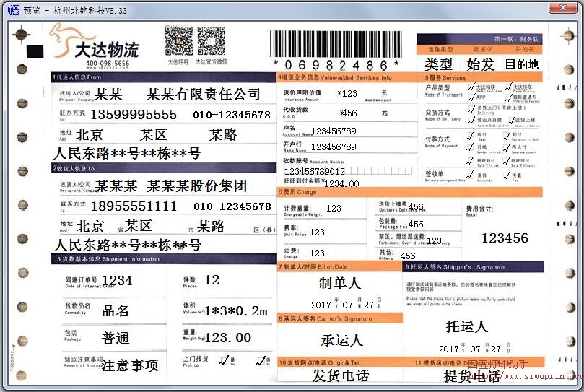Click shipper mobile 13599995555
Viewport: 584px width, 392px height.
click(x=134, y=114)
